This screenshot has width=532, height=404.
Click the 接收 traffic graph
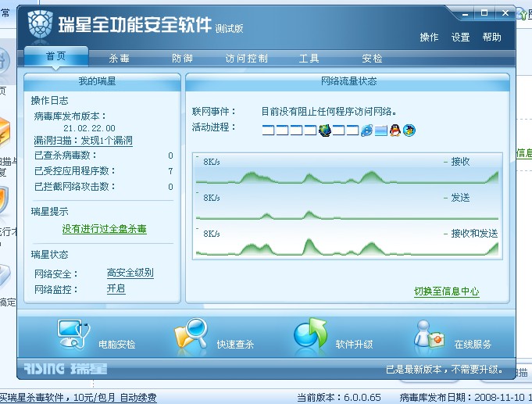tap(348, 170)
